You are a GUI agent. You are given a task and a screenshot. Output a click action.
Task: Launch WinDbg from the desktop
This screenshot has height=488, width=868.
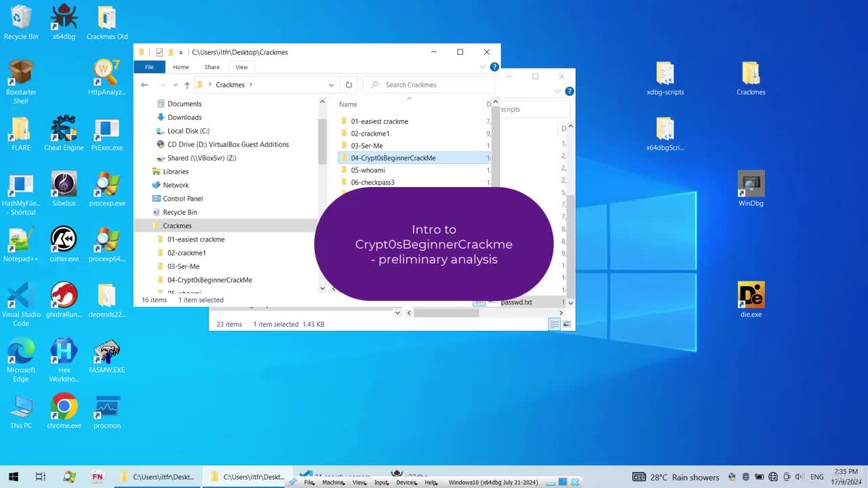click(x=751, y=189)
